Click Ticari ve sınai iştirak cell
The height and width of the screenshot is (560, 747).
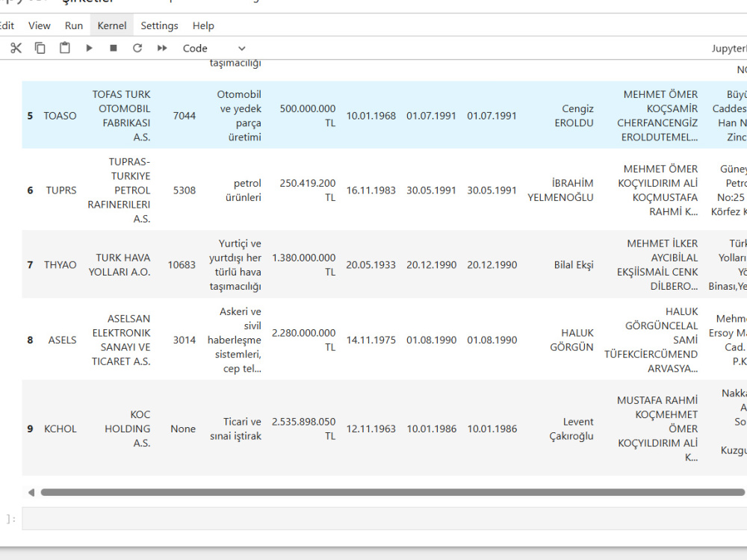point(235,429)
